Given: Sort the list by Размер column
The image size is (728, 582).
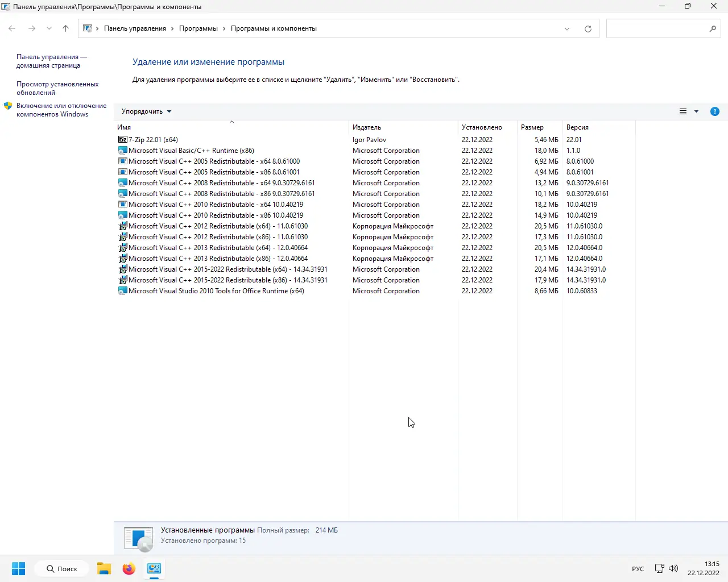Looking at the screenshot, I should [540, 127].
